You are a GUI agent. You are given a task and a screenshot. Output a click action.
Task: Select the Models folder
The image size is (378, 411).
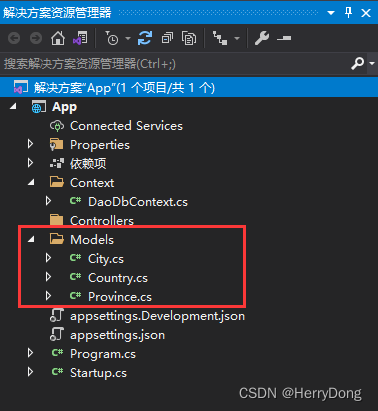(92, 240)
